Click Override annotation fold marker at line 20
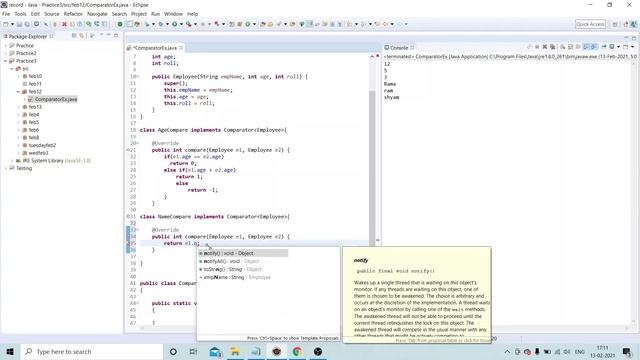Screen dimensions: 640x360 138,143
